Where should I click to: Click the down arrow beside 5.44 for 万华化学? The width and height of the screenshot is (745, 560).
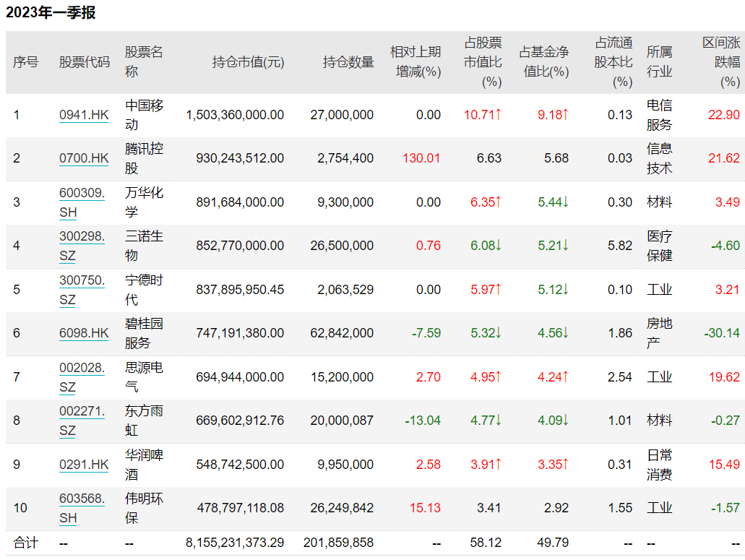pos(566,202)
